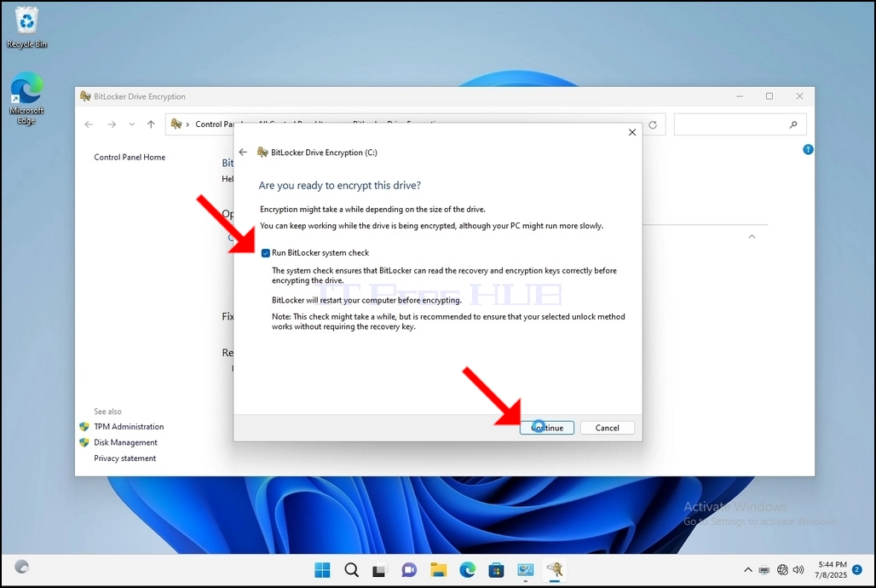Click the address bar BitLocker keys icon
Screen dimensions: 876x588
(x=176, y=124)
